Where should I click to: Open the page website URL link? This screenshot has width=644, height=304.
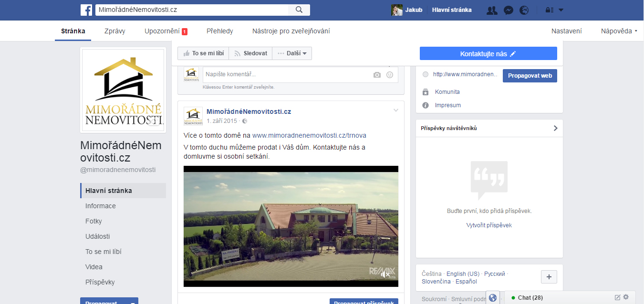click(465, 74)
